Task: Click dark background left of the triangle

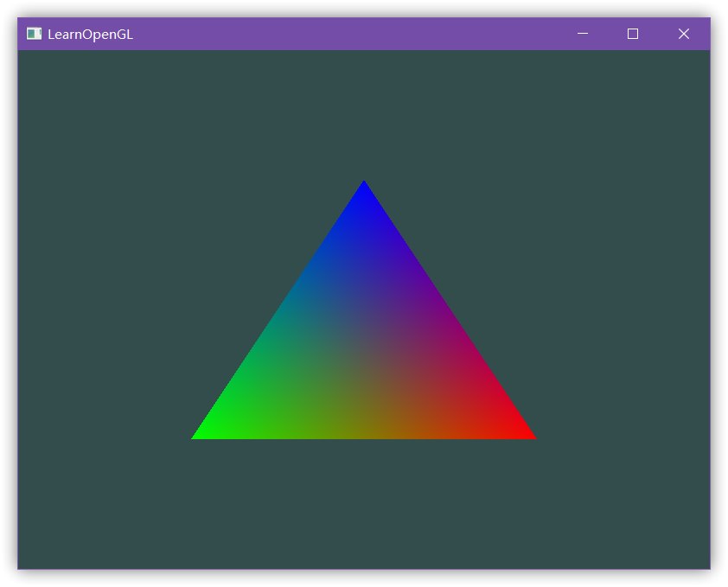Action: click(x=104, y=346)
